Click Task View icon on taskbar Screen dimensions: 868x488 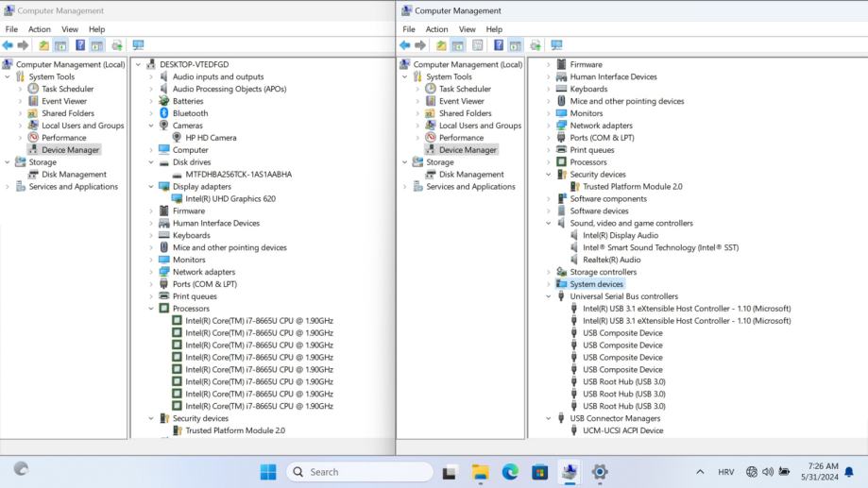[x=449, y=473]
